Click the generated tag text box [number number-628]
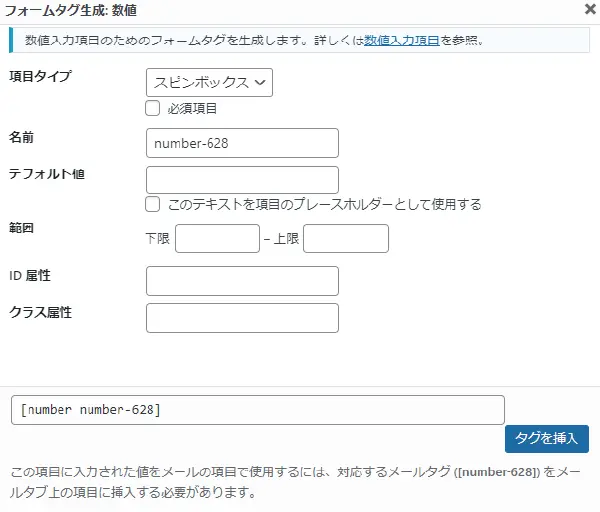 [258, 410]
